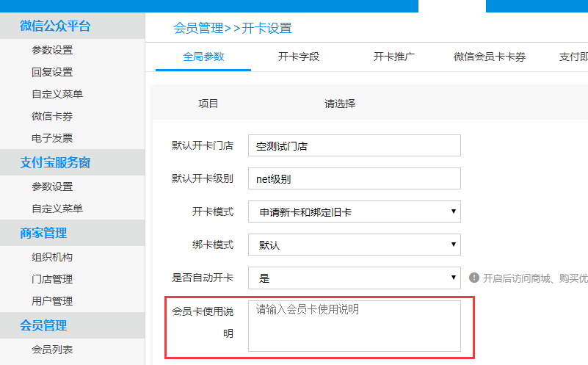Open the 是否自动开卡 dropdown
Viewport: 588px width, 365px height.
354,278
